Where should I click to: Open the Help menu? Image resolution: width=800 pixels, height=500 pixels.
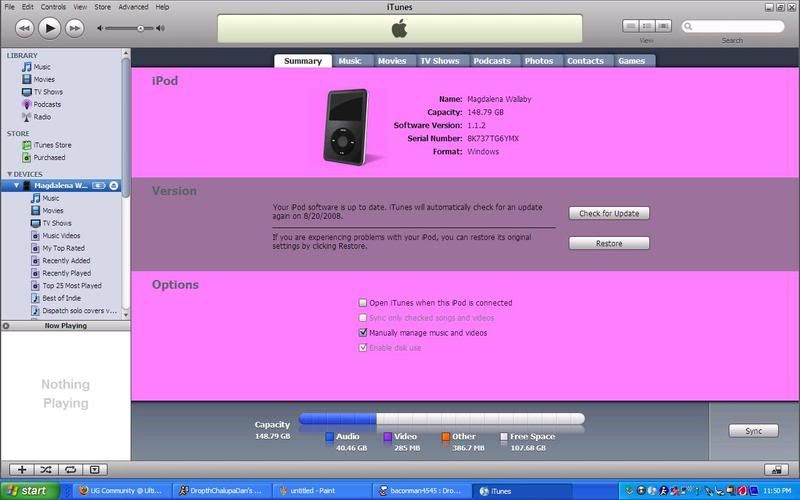tap(162, 7)
